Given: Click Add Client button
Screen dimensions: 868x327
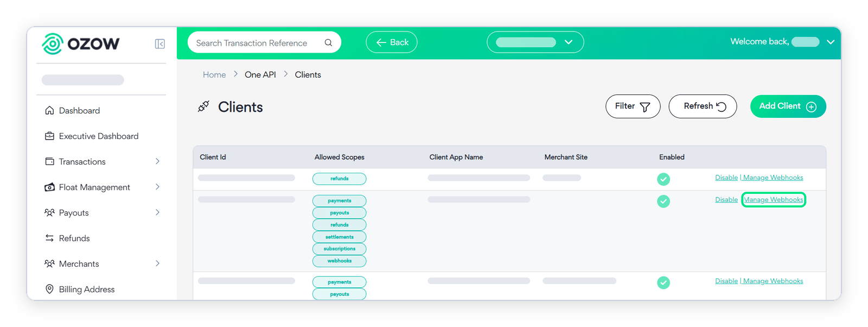Looking at the screenshot, I should click(x=788, y=106).
